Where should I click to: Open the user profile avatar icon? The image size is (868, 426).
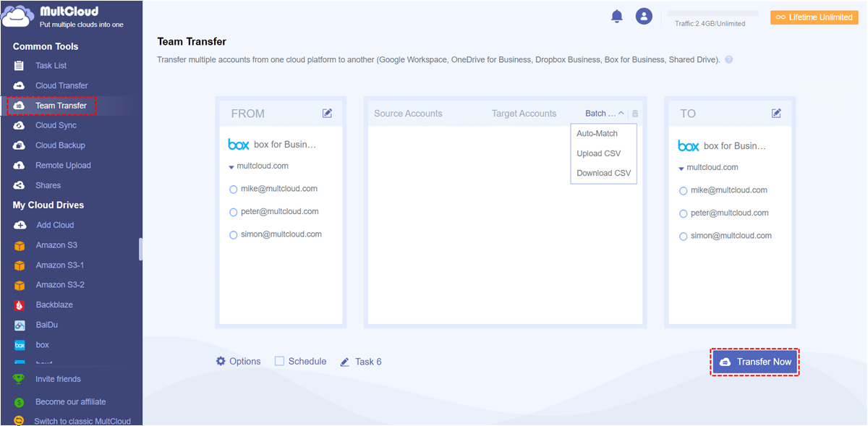coord(644,16)
